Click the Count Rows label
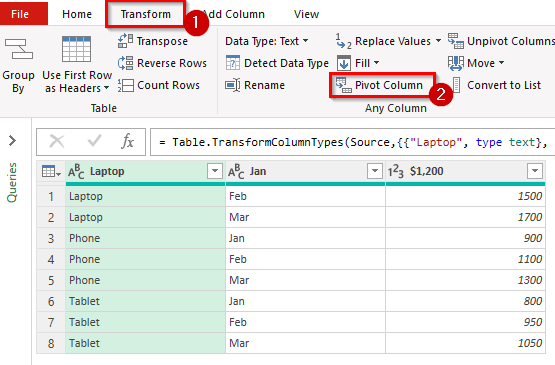555x365 pixels. point(168,85)
